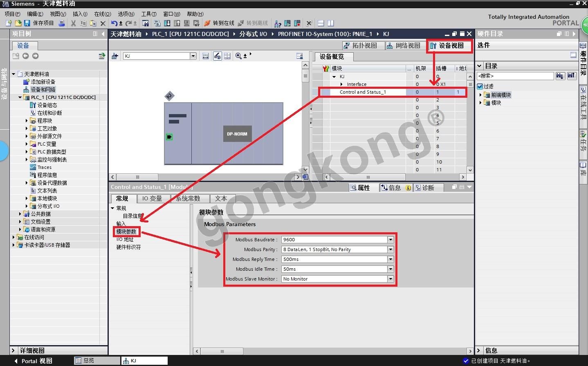Open the 总览 overview taskbar button
This screenshot has width=588, height=366.
click(96, 361)
